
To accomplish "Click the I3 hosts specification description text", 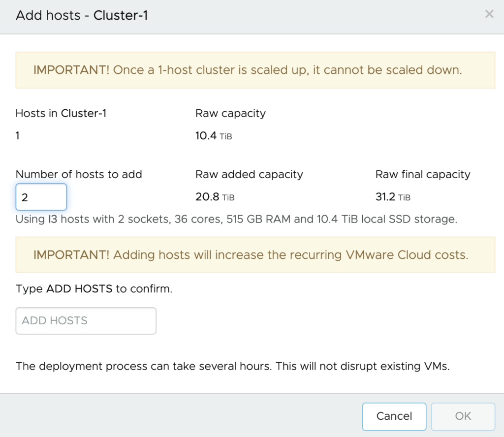I will 236,219.
